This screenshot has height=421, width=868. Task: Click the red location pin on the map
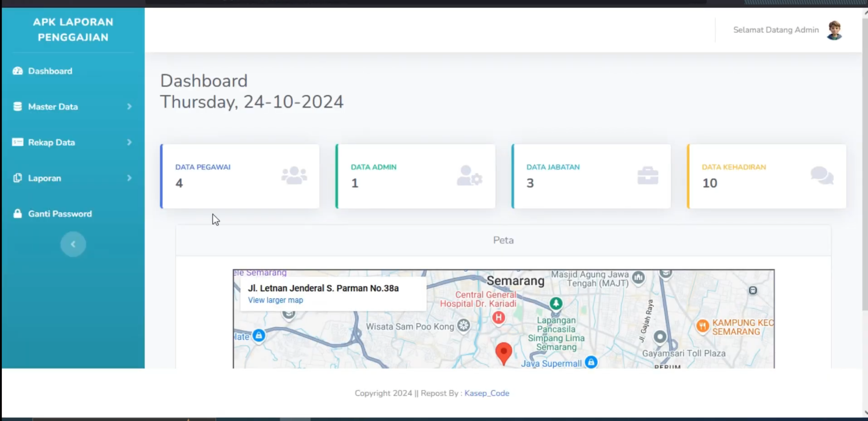pos(504,354)
